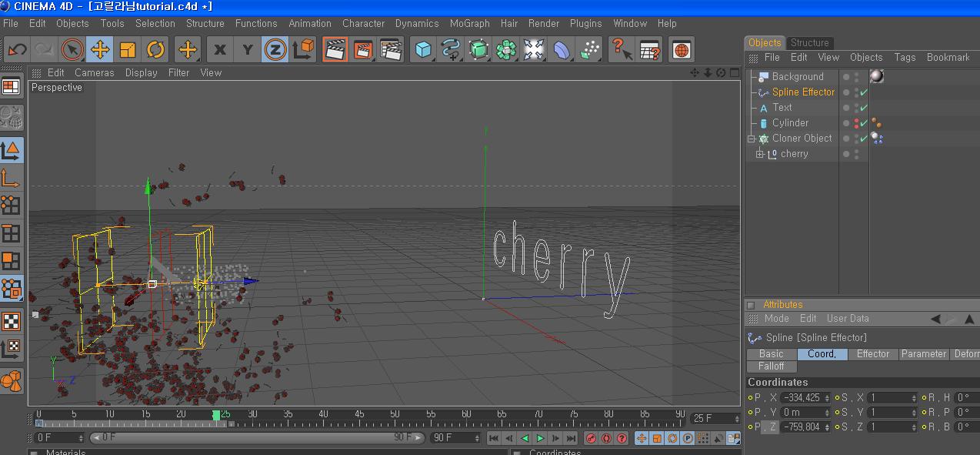This screenshot has width=980, height=455.
Task: Switch to the Objects tab
Action: click(x=765, y=42)
